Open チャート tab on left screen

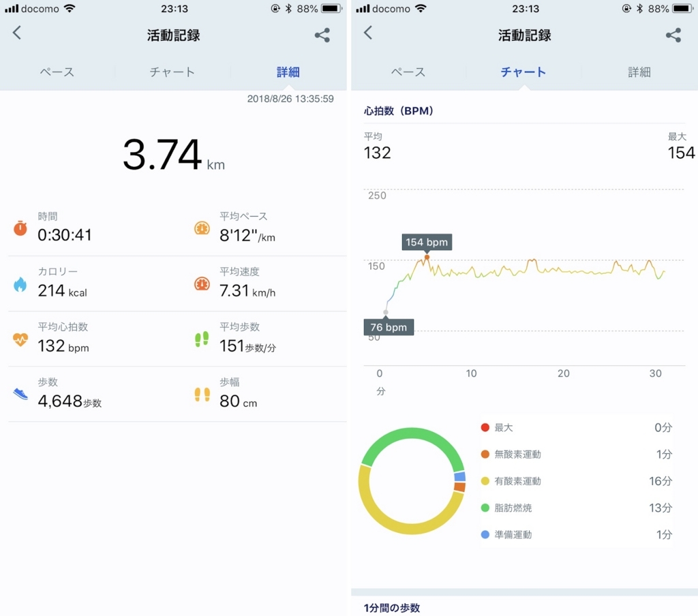tap(172, 72)
